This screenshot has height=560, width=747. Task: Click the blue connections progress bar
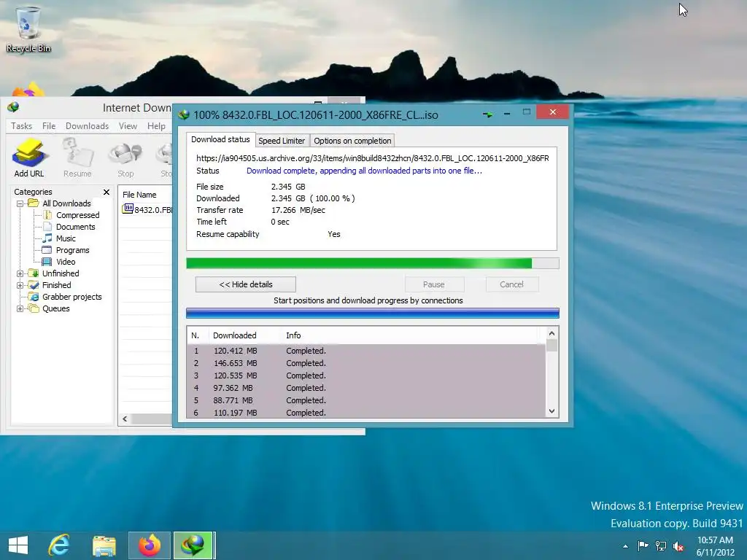click(373, 313)
